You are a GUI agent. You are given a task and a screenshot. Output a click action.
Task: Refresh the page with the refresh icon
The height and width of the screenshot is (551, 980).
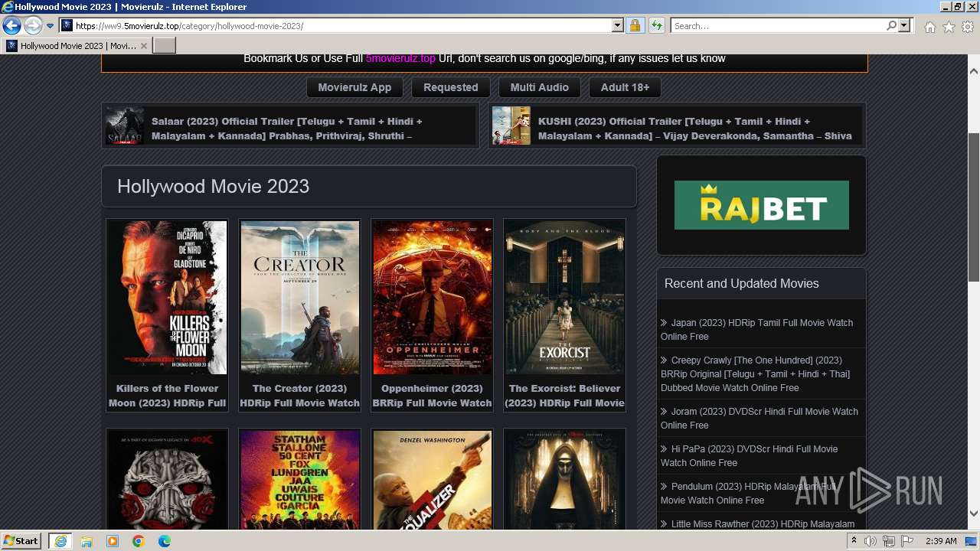coord(657,26)
